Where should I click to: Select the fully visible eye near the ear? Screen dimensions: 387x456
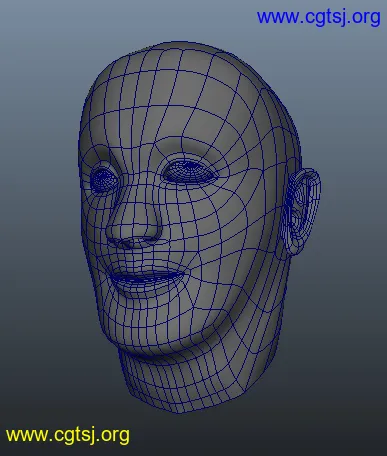pos(189,172)
